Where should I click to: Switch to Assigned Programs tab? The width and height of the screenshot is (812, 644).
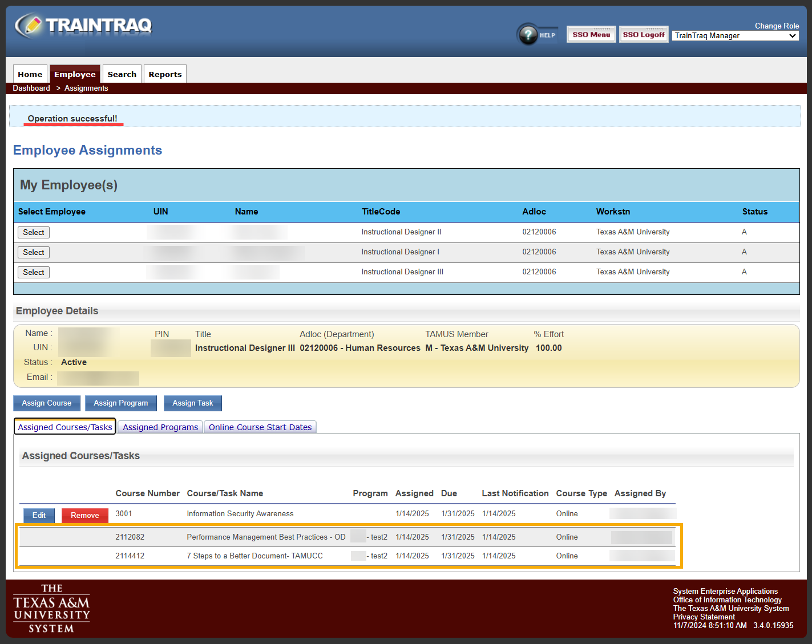pyautogui.click(x=160, y=427)
